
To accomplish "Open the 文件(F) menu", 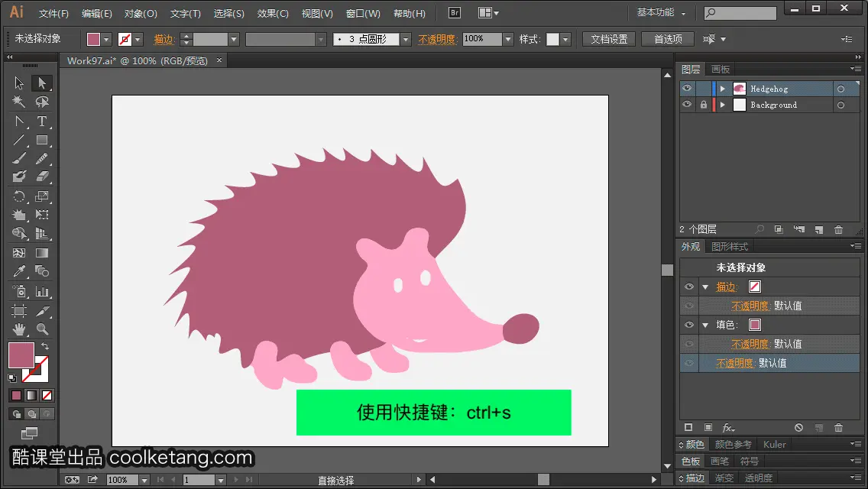I will pos(53,13).
